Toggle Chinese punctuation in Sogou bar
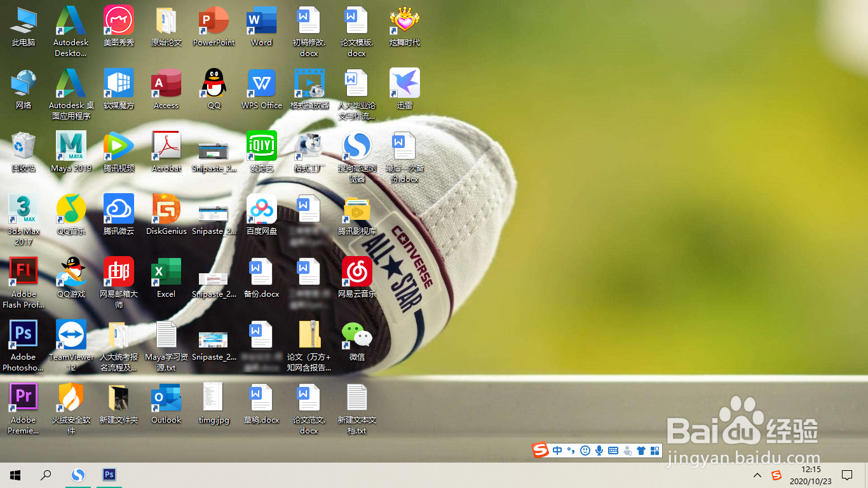The height and width of the screenshot is (488, 868). click(571, 451)
